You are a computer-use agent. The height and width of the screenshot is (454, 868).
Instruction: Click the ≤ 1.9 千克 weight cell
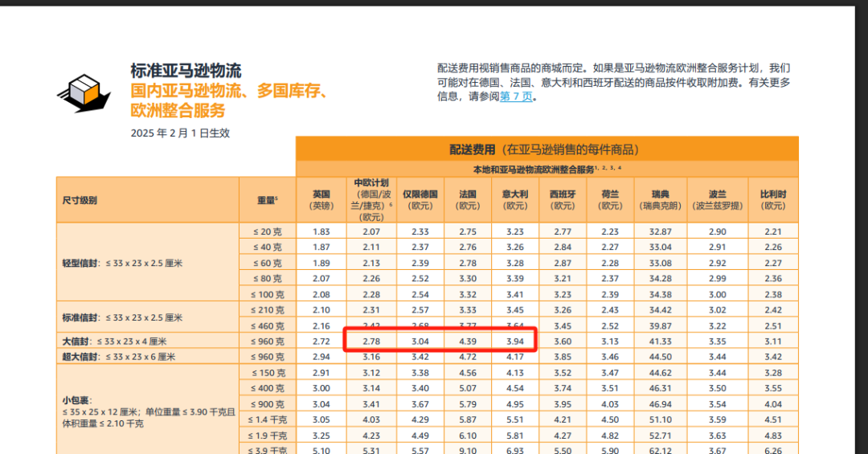(x=268, y=436)
